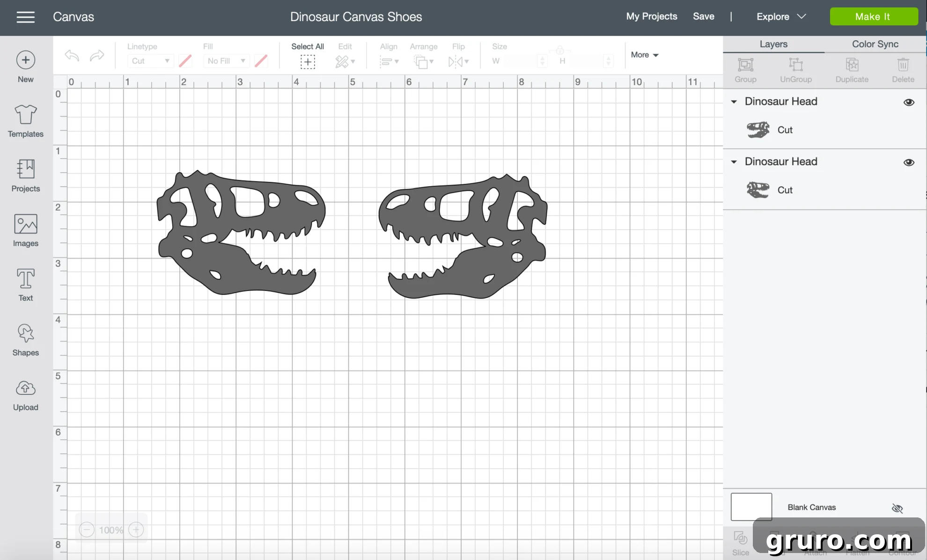Zoom in using the plus button
The width and height of the screenshot is (927, 560).
click(136, 530)
